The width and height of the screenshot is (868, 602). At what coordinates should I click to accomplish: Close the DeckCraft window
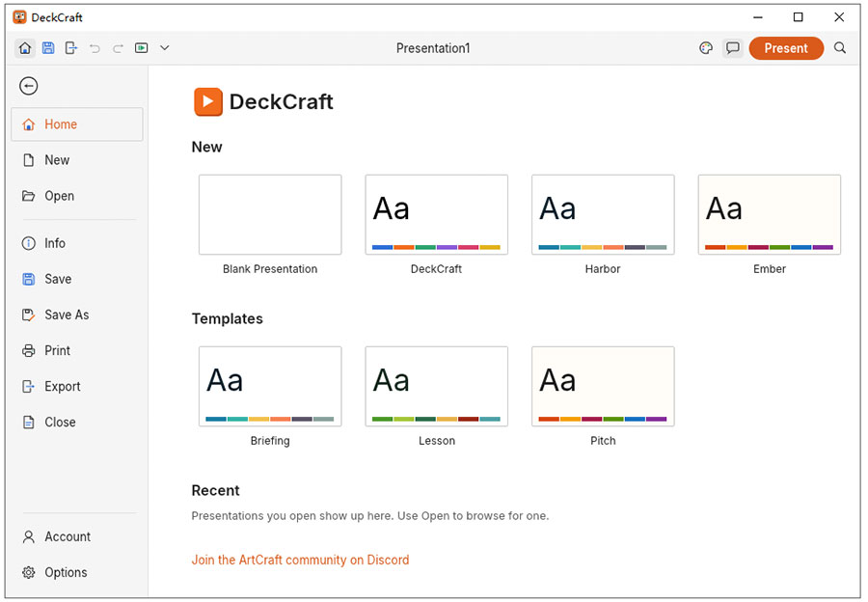[839, 17]
